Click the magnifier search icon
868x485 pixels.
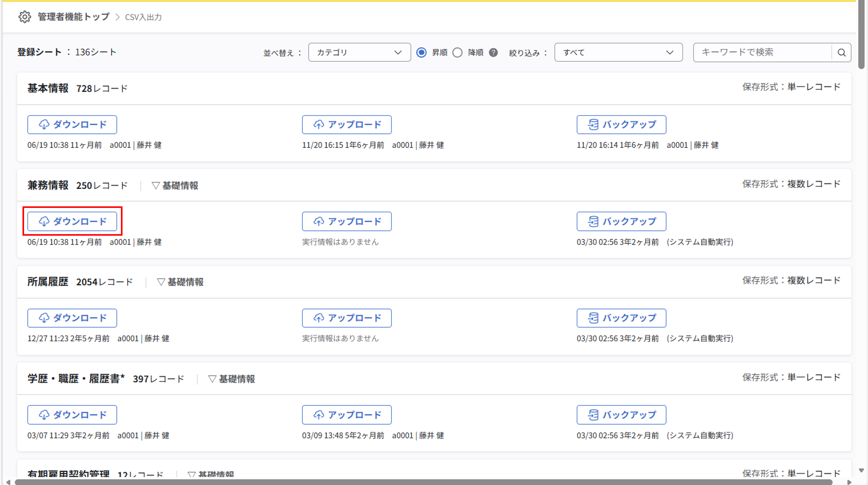pos(841,52)
